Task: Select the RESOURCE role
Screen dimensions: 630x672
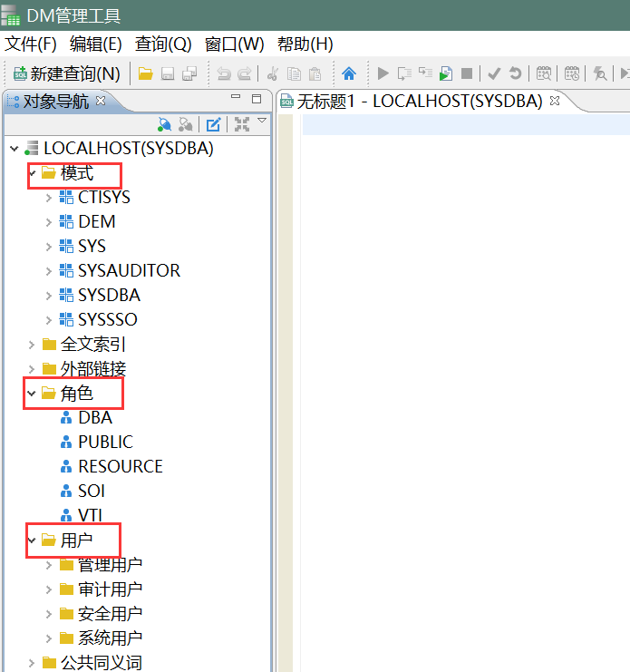Action: point(111,466)
